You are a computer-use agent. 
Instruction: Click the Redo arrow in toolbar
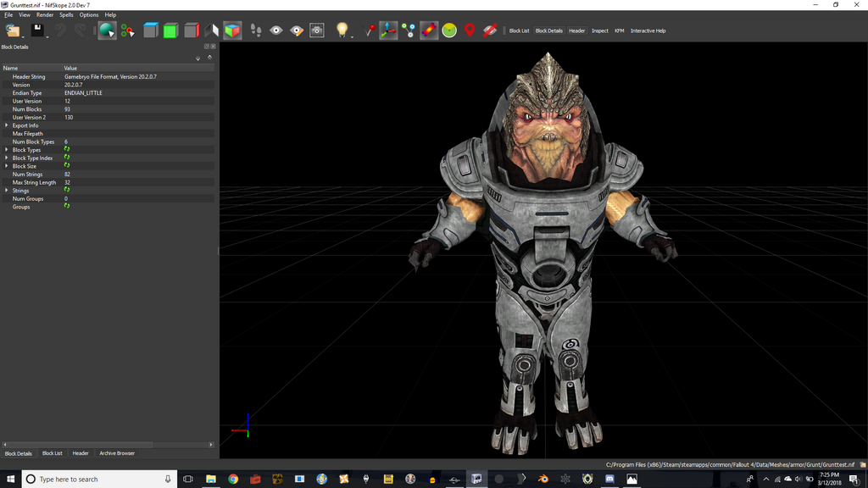81,30
